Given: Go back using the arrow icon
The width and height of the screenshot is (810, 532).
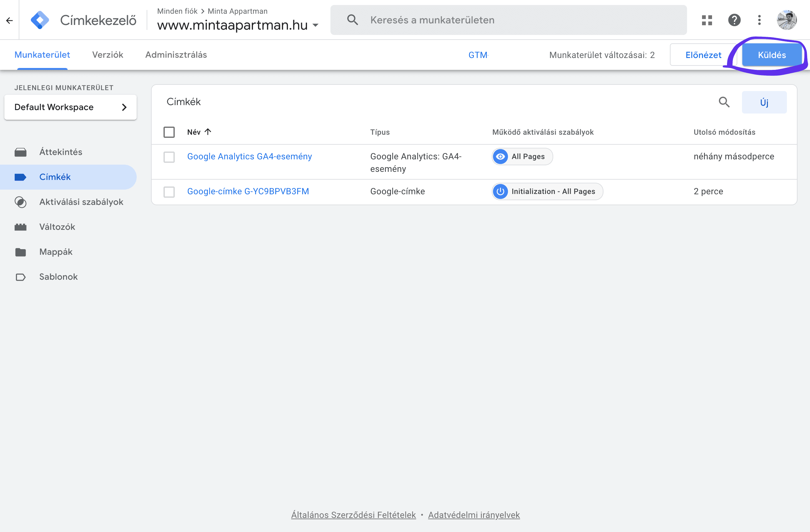Looking at the screenshot, I should pyautogui.click(x=10, y=20).
